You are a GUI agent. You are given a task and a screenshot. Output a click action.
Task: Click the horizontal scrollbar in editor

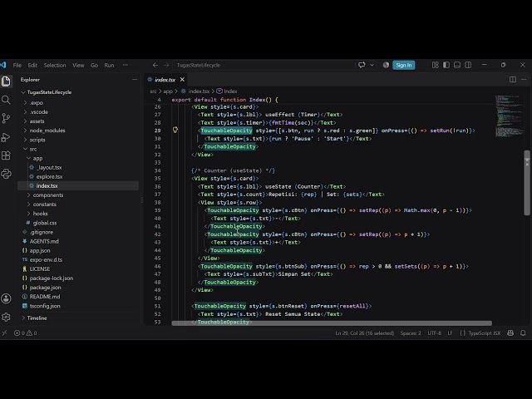point(332,323)
